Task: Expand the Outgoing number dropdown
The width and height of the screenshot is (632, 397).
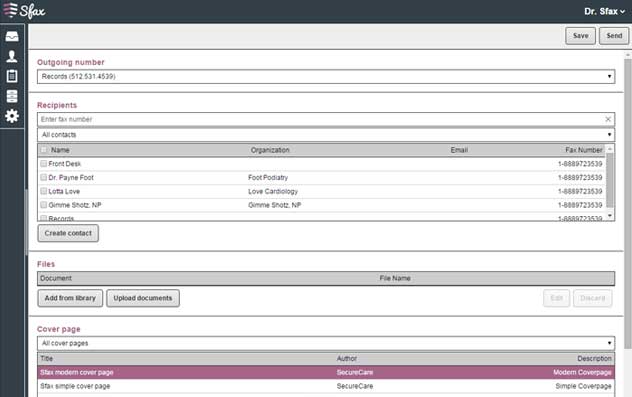Action: point(326,77)
